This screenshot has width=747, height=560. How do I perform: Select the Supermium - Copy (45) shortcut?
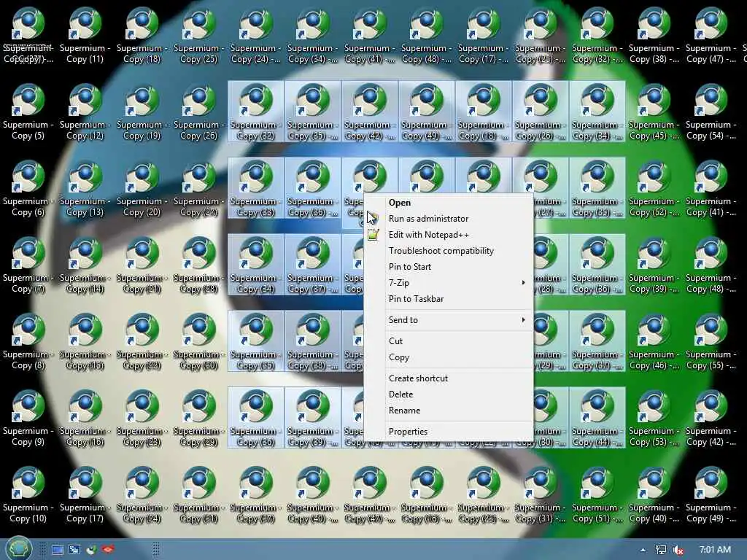click(x=654, y=112)
